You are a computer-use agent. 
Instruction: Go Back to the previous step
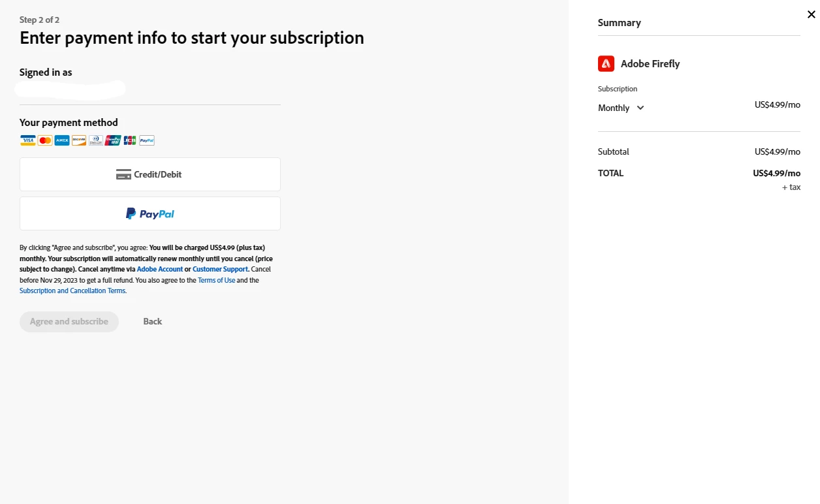tap(152, 321)
